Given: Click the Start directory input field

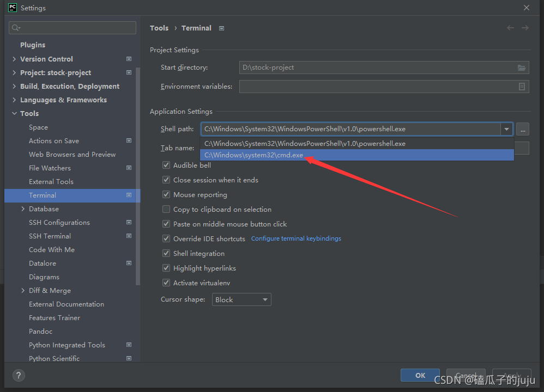Looking at the screenshot, I should click(x=384, y=68).
